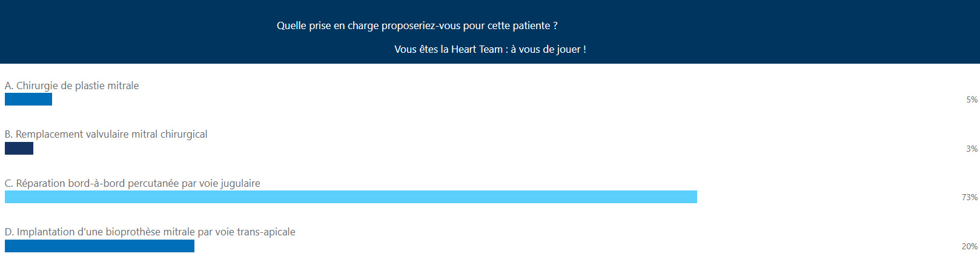Click the option A result bar
Screen dimensions: 980x259
pos(28,99)
